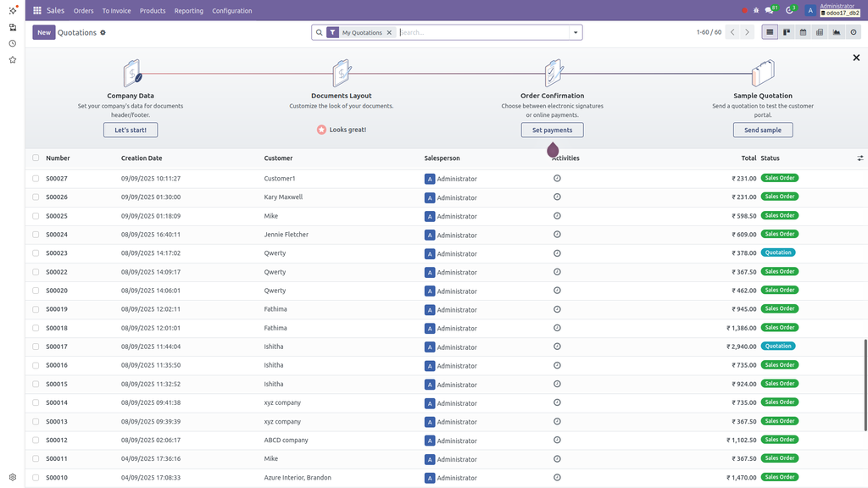868x488 pixels.
Task: Open the activities clock icon in the top bar
Action: pos(789,9)
